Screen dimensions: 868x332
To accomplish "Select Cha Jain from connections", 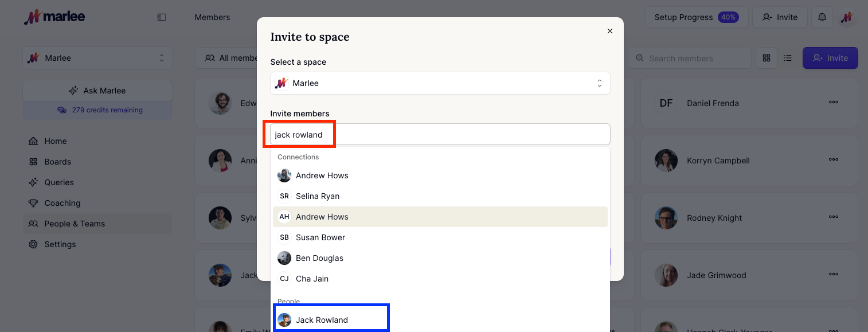I will 440,279.
